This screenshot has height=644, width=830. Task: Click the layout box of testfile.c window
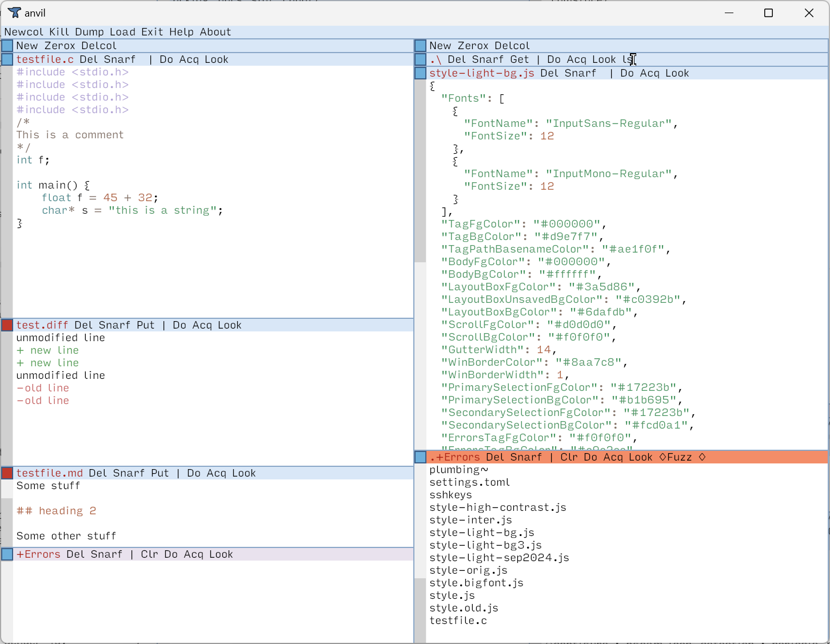tap(7, 59)
